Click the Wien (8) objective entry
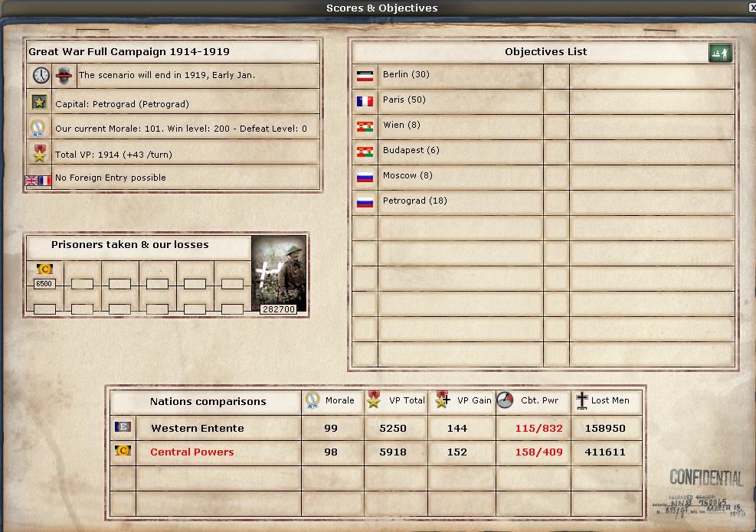This screenshot has width=756, height=532. point(401,126)
